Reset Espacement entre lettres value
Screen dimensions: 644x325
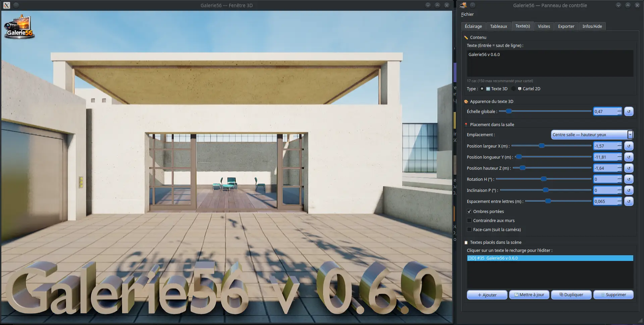[629, 201]
